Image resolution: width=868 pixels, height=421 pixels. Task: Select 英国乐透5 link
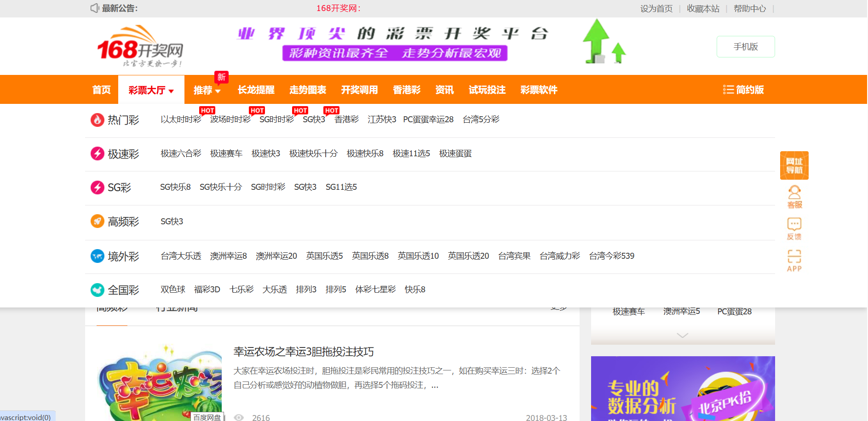pos(325,256)
